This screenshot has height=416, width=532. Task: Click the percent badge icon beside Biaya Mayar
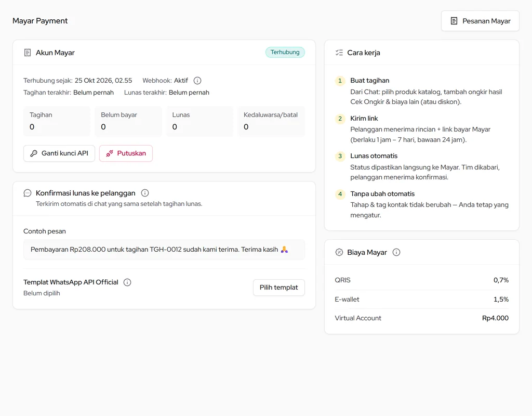click(x=339, y=252)
